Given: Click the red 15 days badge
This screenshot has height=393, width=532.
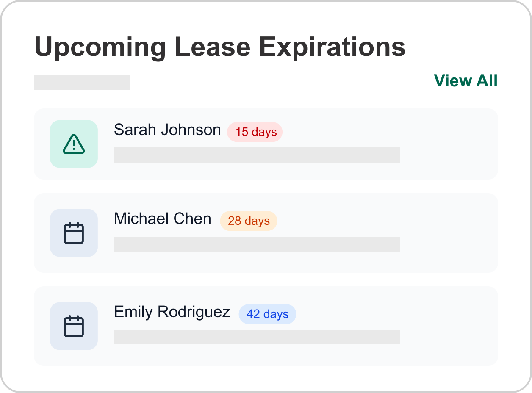Looking at the screenshot, I should point(256,132).
